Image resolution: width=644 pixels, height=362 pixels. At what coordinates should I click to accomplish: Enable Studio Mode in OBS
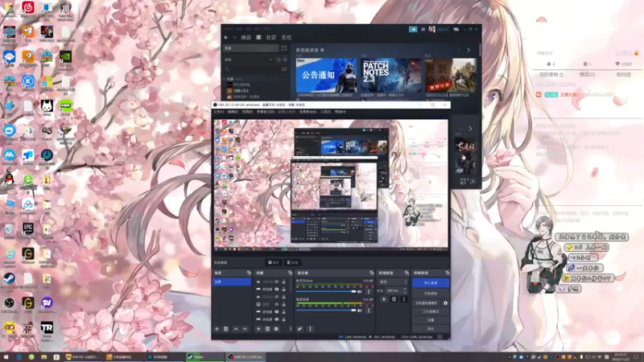pos(431,311)
